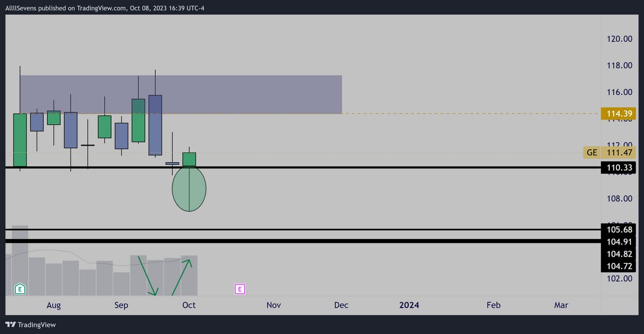This screenshot has height=334, width=644.
Task: Select the purple shaded resistance rectangle
Action: click(x=181, y=95)
